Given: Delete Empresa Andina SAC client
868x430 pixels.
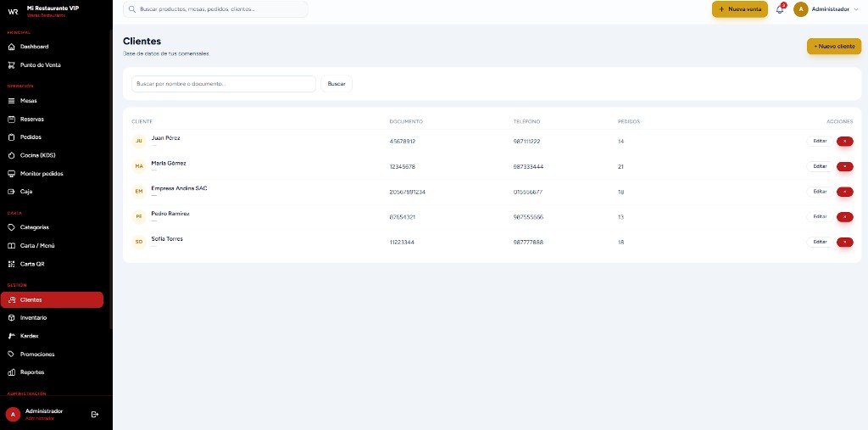Looking at the screenshot, I should 845,192.
